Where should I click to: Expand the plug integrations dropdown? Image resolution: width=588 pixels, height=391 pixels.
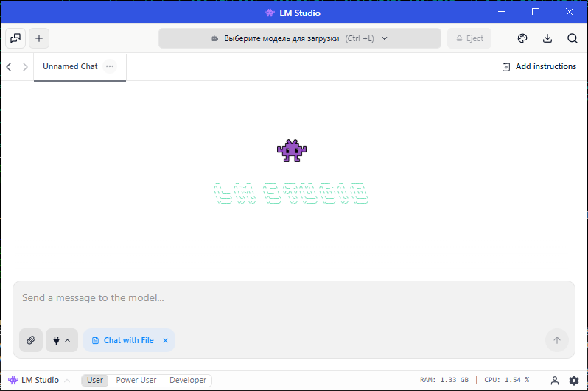(62, 340)
